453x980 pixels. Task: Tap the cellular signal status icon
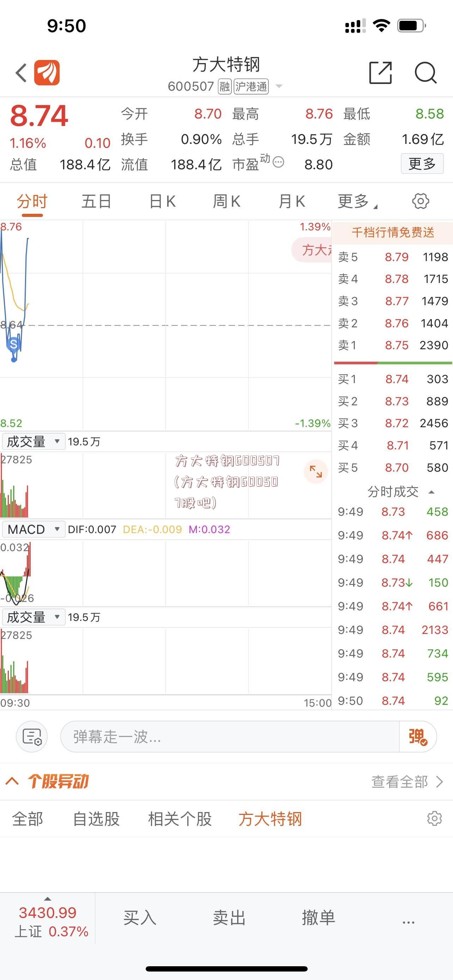[355, 25]
